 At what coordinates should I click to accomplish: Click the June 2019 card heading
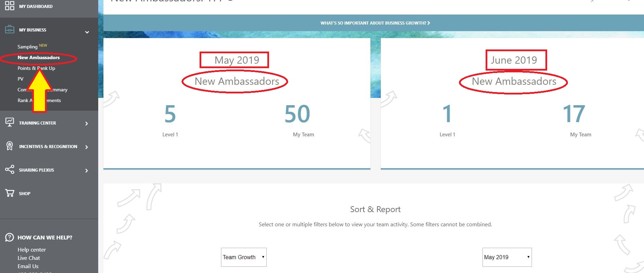click(x=514, y=60)
